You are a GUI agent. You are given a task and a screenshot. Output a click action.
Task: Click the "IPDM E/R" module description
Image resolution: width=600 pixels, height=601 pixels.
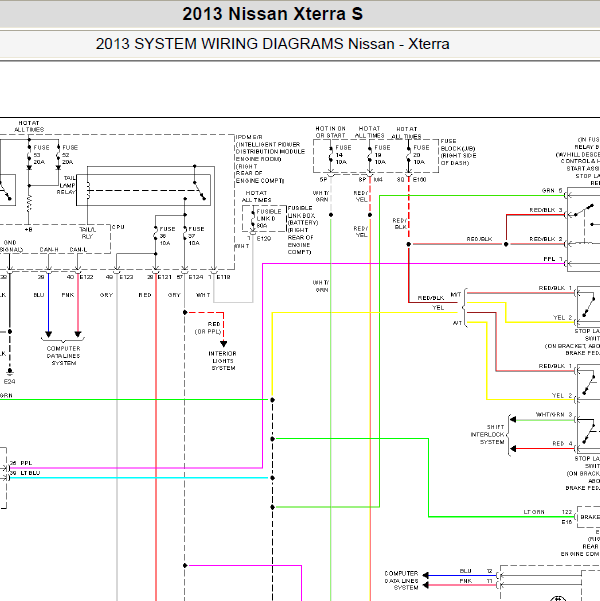(x=270, y=159)
